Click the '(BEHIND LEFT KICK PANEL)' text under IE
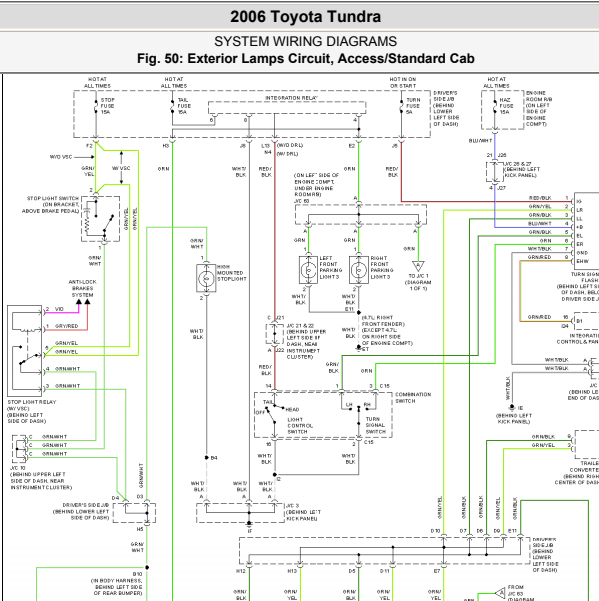Image resolution: width=599 pixels, height=601 pixels. pos(514,419)
